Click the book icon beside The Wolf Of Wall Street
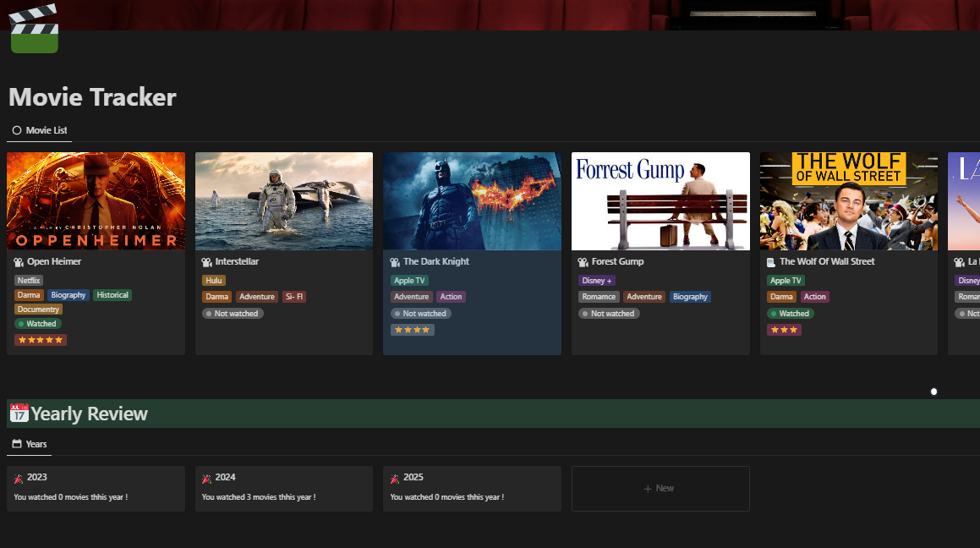980x548 pixels. pyautogui.click(x=769, y=261)
